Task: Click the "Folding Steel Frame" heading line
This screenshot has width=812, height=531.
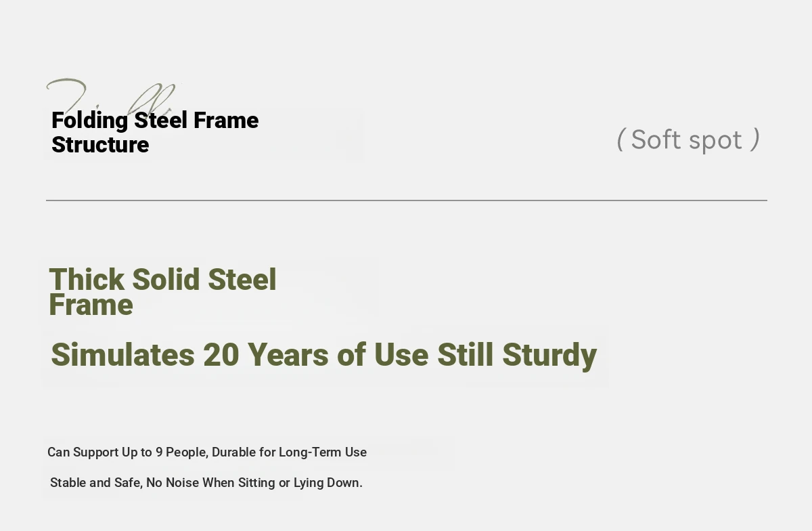Action: pos(155,121)
